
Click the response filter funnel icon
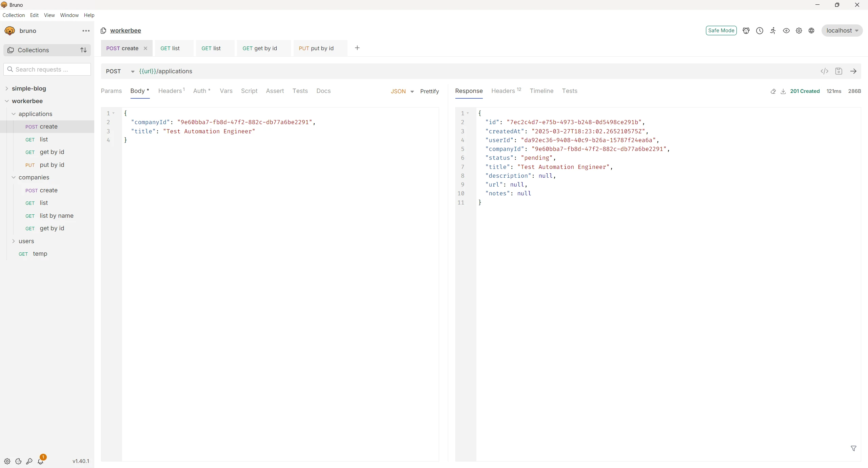tap(853, 448)
